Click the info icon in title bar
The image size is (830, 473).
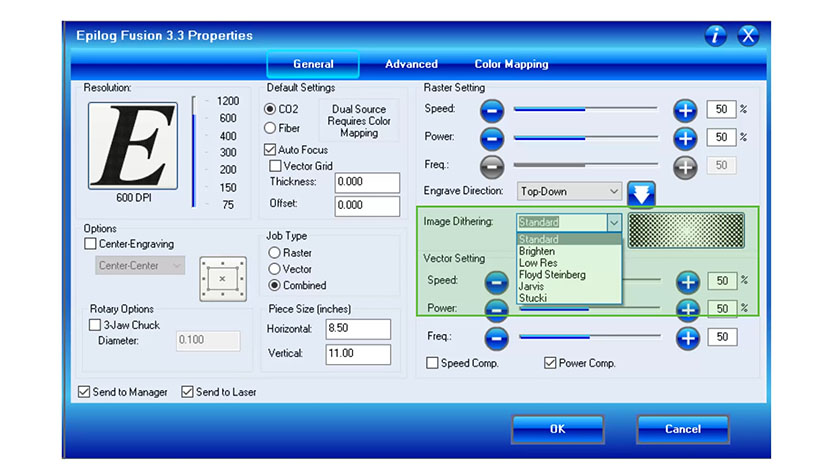coord(716,36)
